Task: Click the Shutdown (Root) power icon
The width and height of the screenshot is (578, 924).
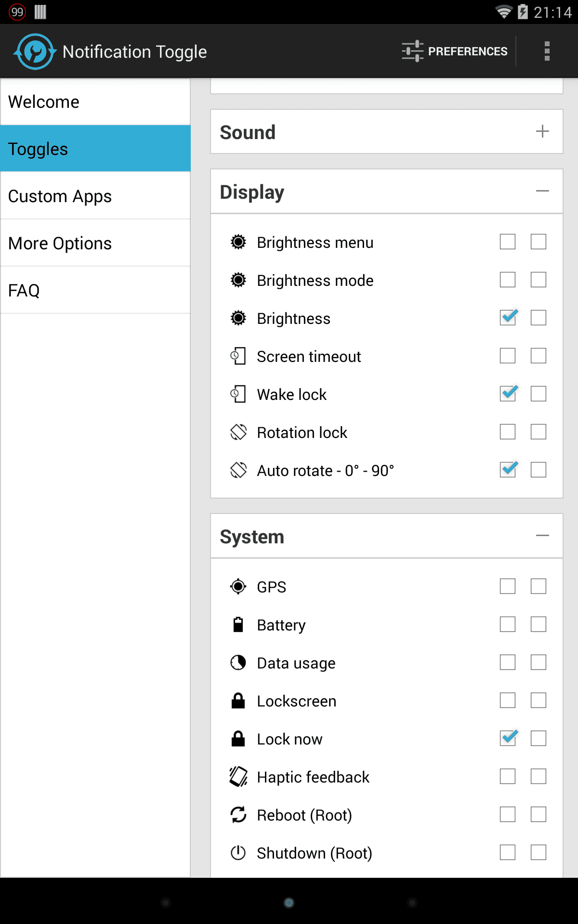Action: point(238,853)
